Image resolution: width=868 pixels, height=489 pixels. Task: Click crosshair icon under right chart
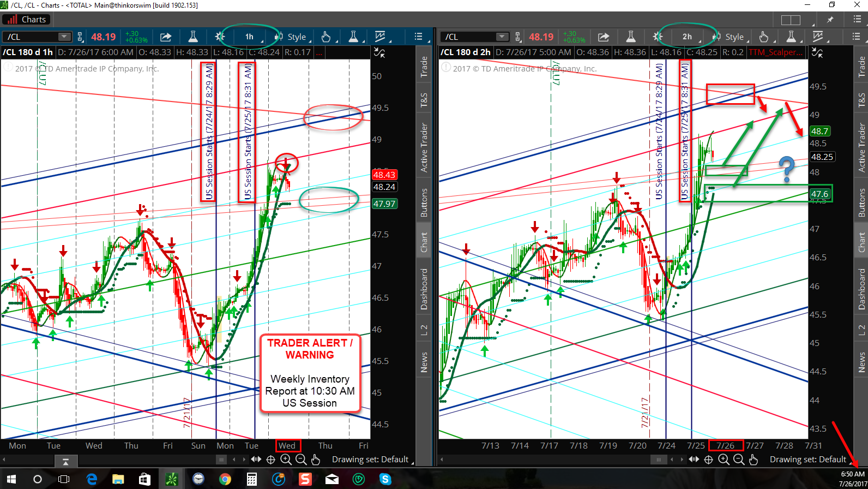point(709,460)
